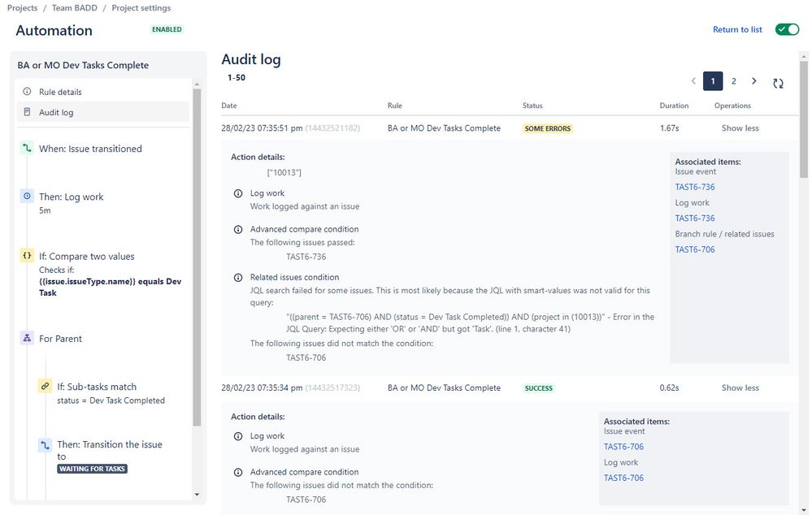
Task: Open the Team BADD breadcrumb
Action: 75,8
